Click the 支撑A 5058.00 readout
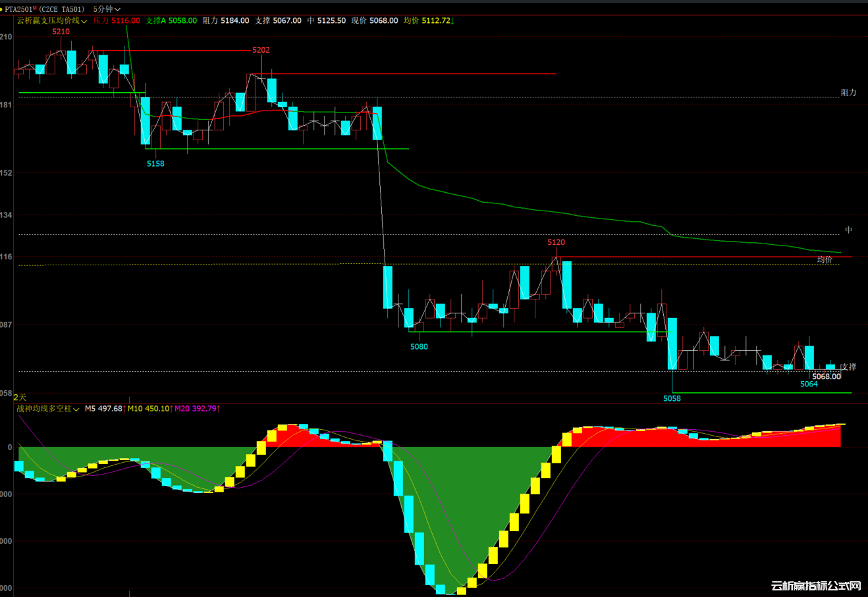Screen dimensions: 868x597 pyautogui.click(x=171, y=20)
